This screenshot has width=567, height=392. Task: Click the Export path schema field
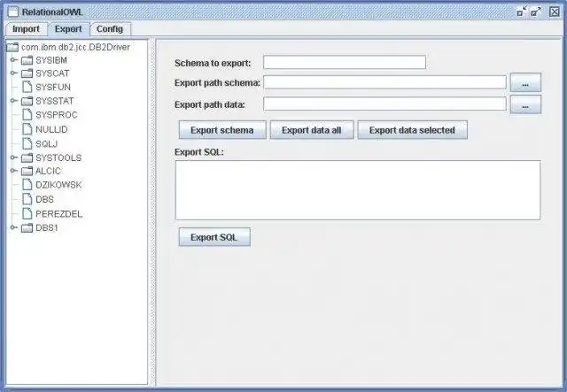tap(384, 82)
